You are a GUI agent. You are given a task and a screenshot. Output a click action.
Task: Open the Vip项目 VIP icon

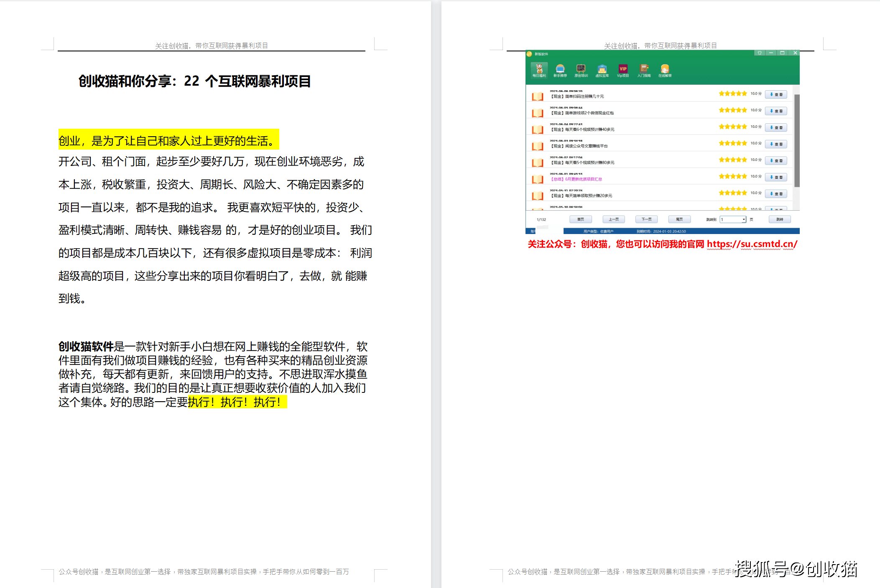[x=623, y=69]
